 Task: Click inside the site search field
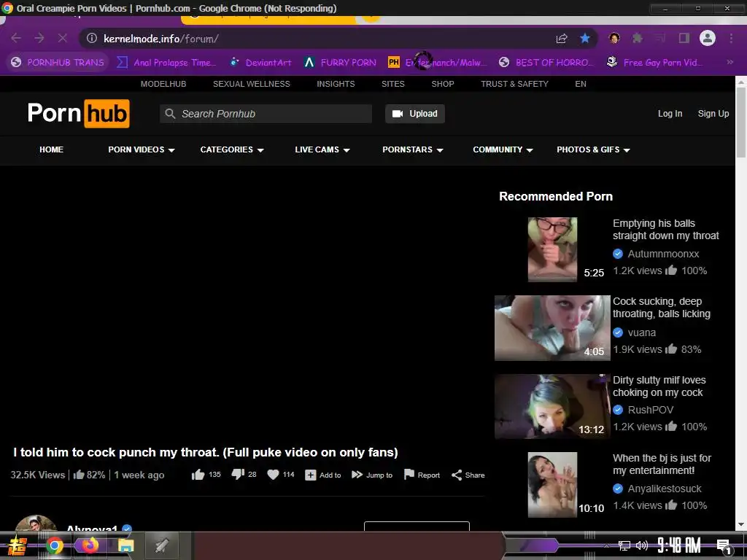point(266,114)
